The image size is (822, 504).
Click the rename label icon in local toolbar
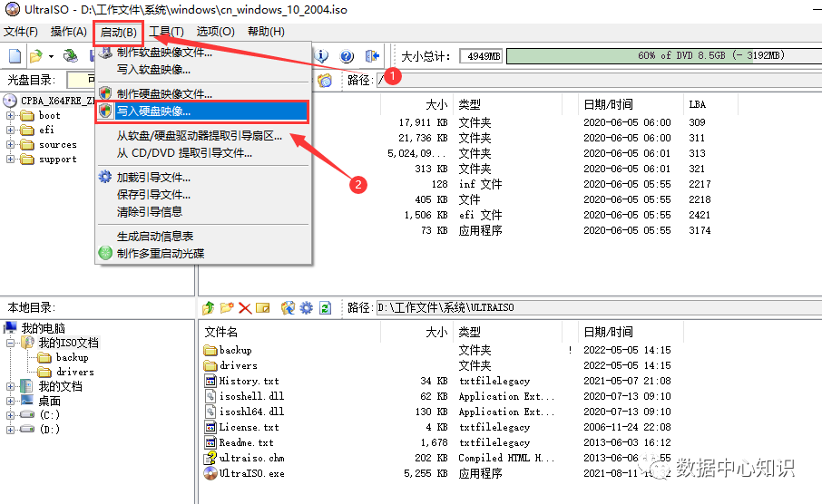(x=262, y=308)
